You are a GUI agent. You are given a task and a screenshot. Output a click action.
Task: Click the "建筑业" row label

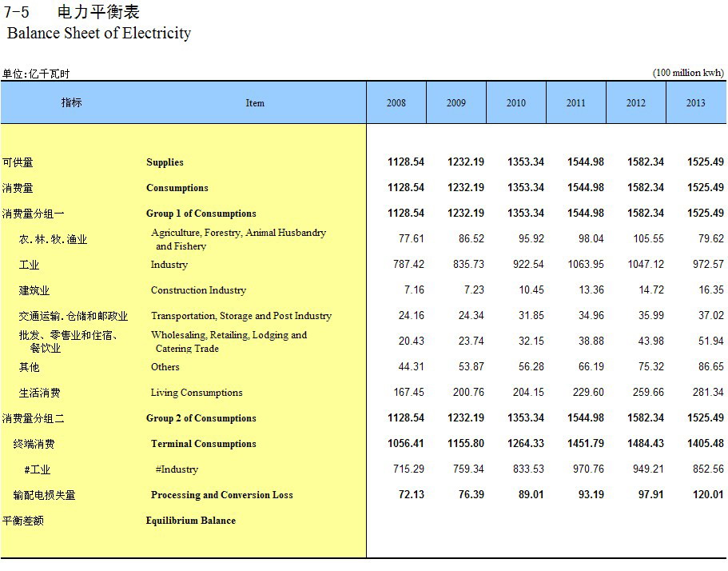tap(34, 290)
